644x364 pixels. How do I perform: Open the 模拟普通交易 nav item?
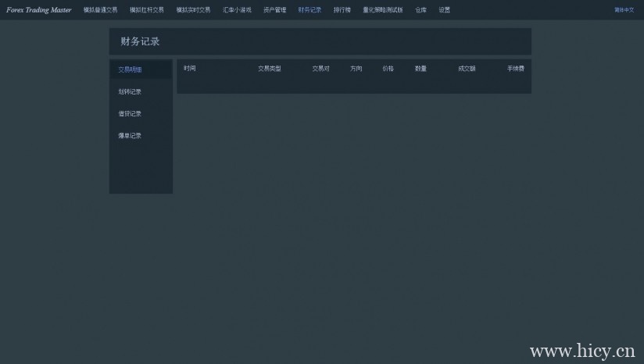coord(100,10)
